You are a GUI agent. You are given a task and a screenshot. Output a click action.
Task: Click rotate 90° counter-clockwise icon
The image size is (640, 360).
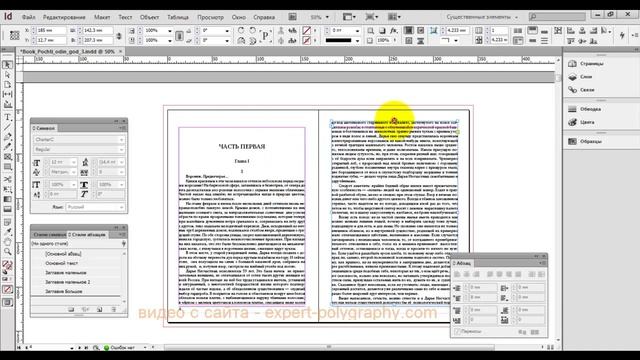[x=252, y=31]
